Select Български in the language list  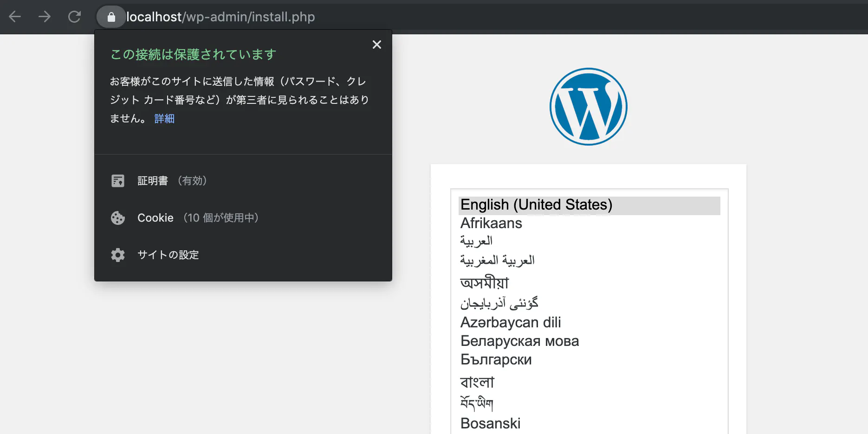(x=495, y=359)
